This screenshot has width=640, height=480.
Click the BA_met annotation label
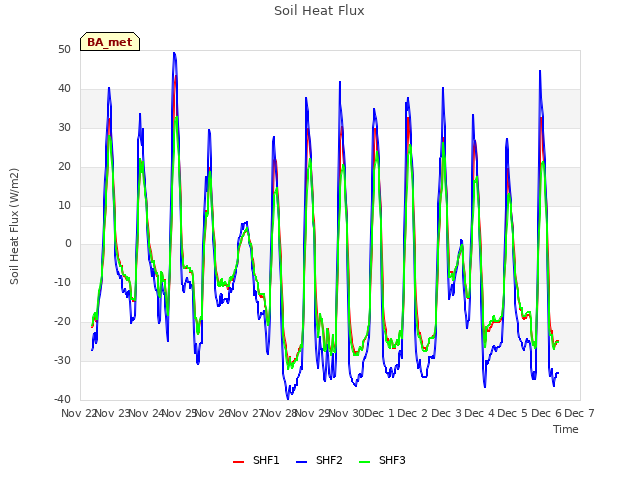pos(110,42)
